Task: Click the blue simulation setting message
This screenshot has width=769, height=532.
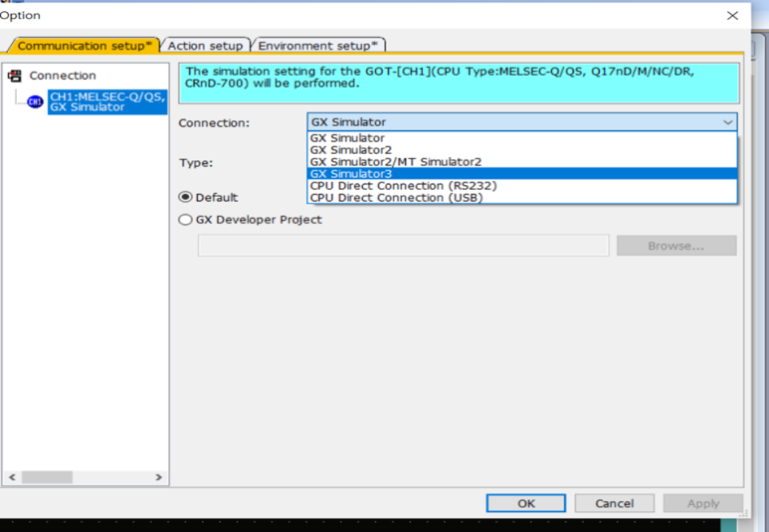Action: pos(459,83)
